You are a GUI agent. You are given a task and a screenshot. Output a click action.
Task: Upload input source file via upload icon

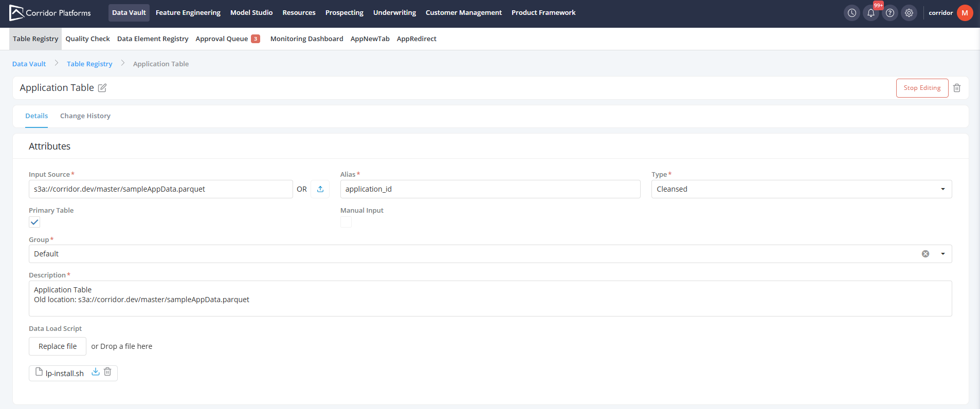click(320, 189)
